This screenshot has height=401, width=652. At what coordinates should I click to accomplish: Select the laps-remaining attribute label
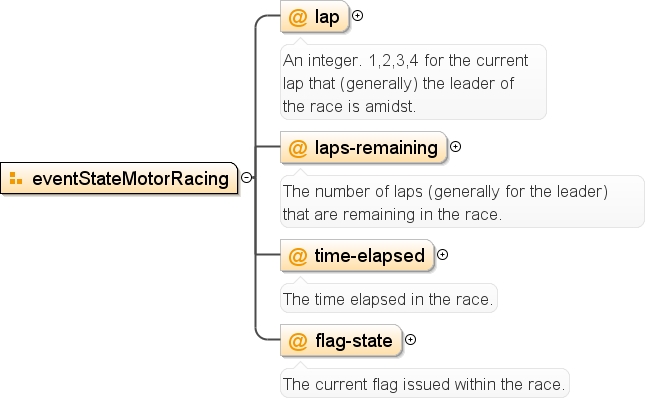(376, 148)
